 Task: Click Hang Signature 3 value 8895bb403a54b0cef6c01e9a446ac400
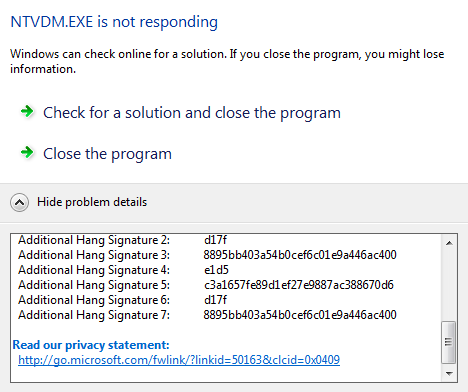(300, 255)
